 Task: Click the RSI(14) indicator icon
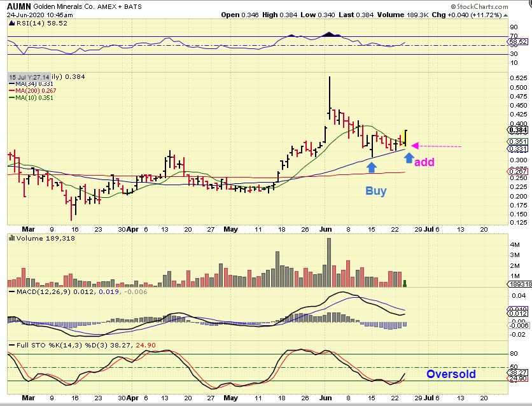(x=12, y=23)
